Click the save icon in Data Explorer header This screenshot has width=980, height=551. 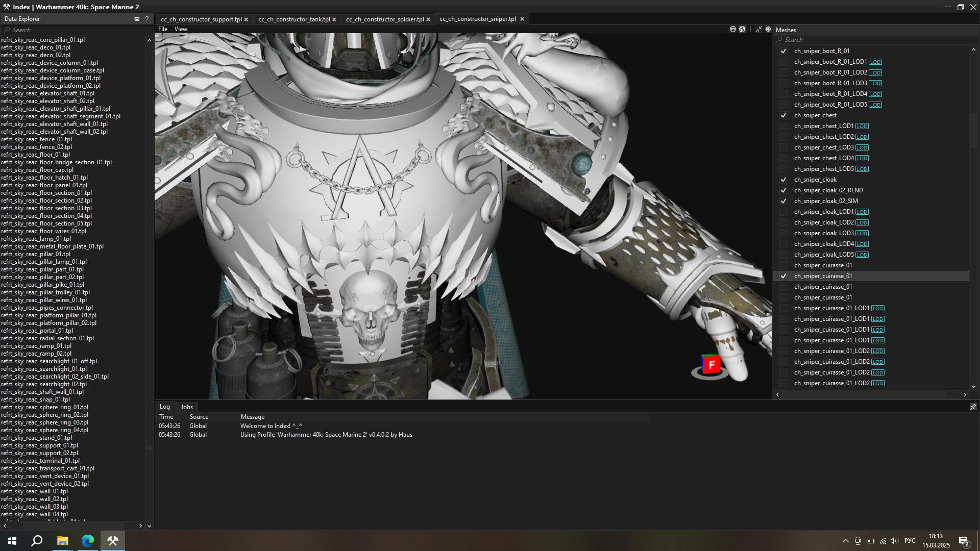click(x=137, y=19)
